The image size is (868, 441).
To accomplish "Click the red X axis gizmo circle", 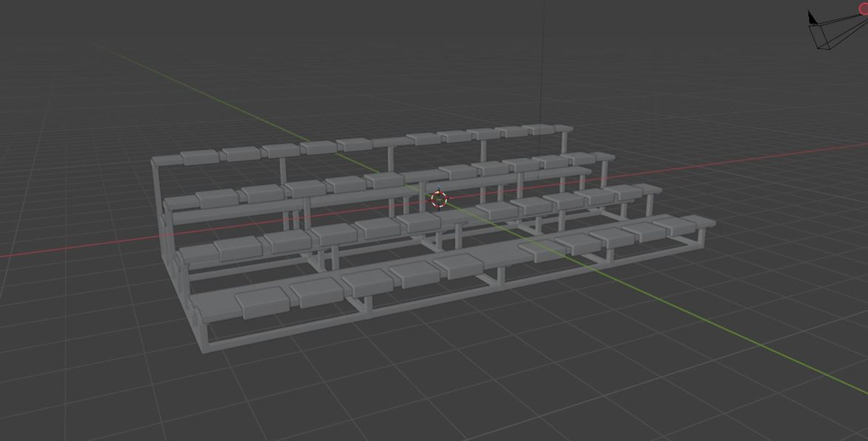I will [863, 9].
